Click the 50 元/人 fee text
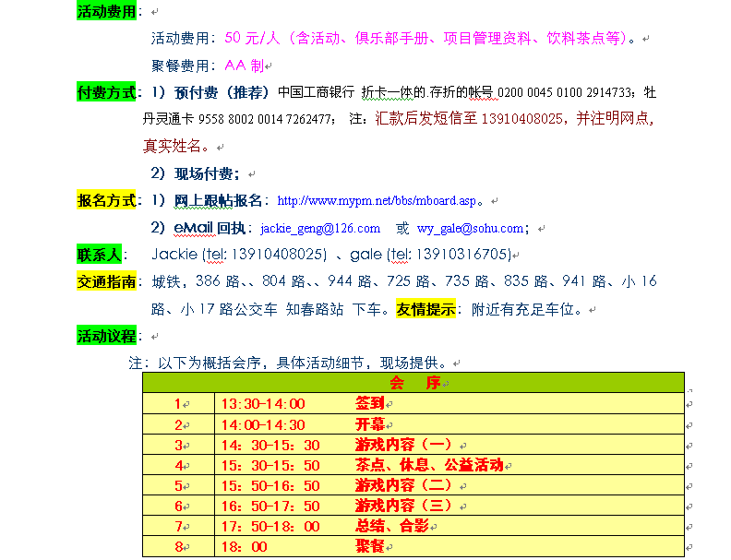 click(x=252, y=38)
